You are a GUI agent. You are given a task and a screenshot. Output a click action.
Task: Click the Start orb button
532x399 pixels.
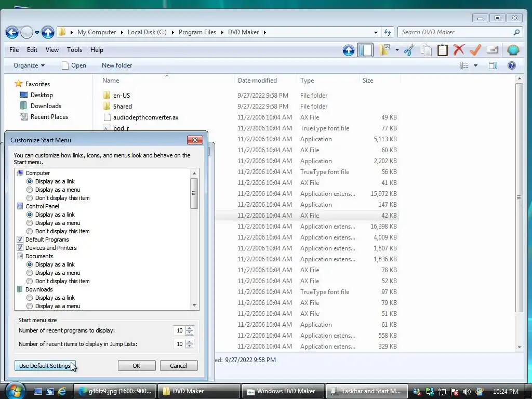(15, 391)
